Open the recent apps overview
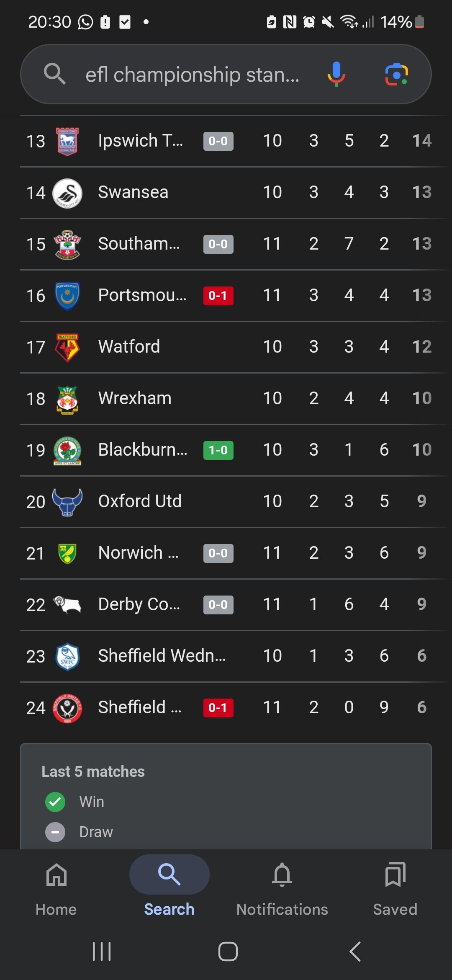Viewport: 452px width, 980px height. [x=102, y=952]
